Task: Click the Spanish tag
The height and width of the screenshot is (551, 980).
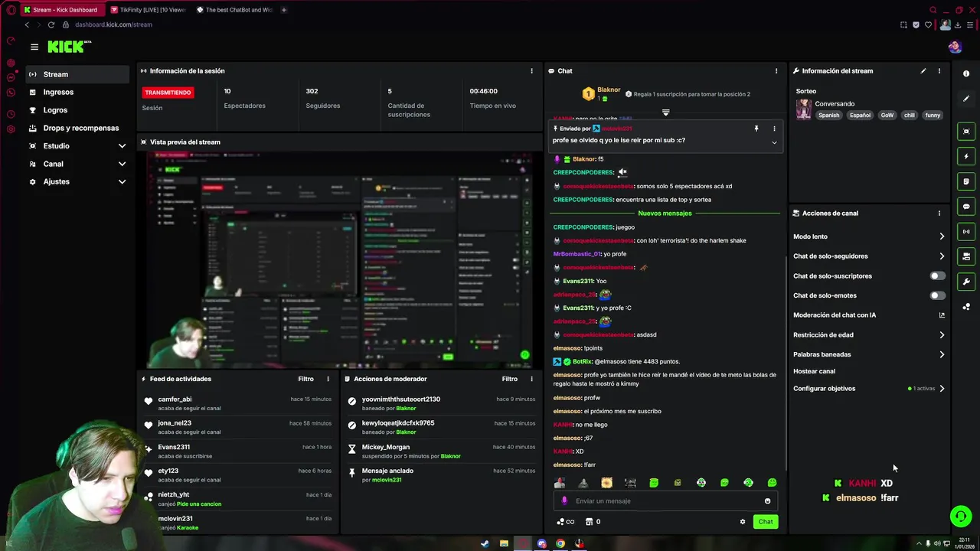Action: pos(828,116)
